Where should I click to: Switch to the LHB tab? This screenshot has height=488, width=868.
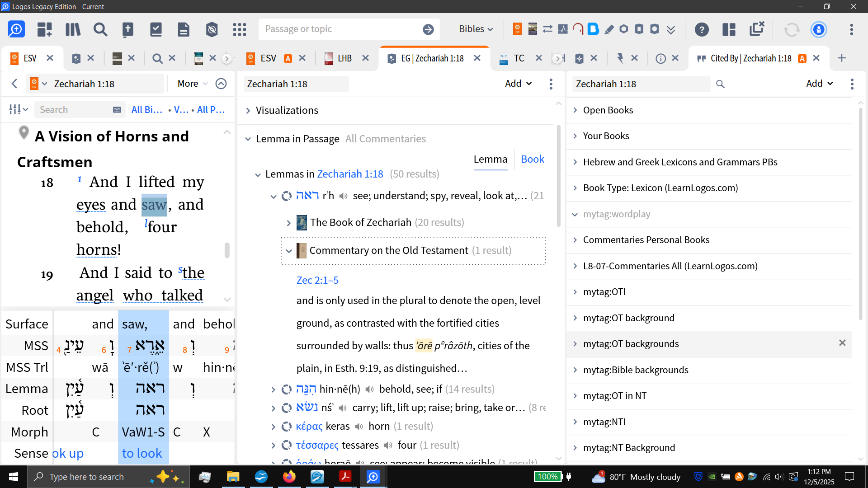click(344, 58)
